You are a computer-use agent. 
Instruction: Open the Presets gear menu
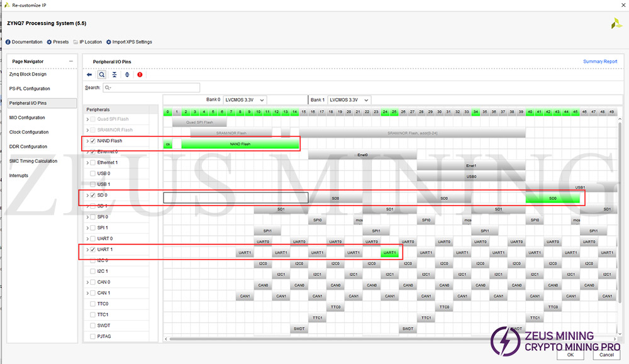click(57, 42)
